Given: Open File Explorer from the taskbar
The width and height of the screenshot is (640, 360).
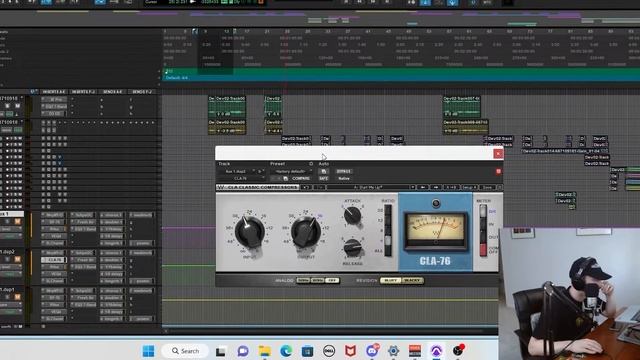Looking at the screenshot, I should (264, 350).
